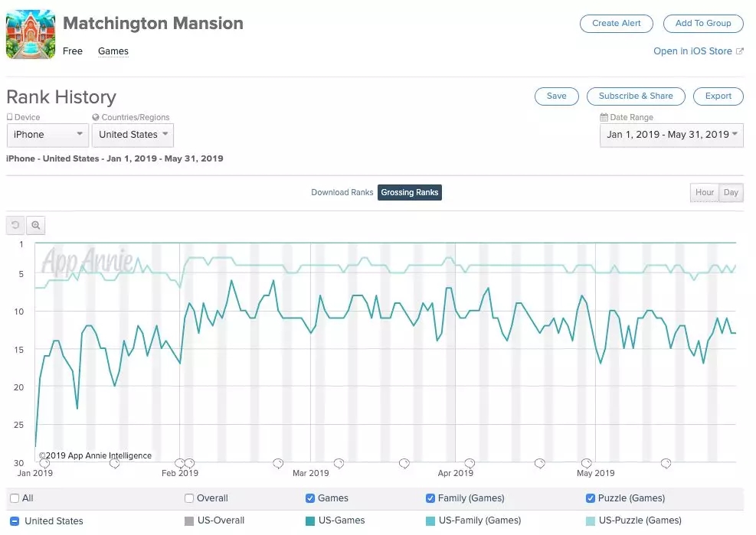Click the US-Games teal legend swatch
Image resolution: width=756 pixels, height=535 pixels.
[x=310, y=521]
